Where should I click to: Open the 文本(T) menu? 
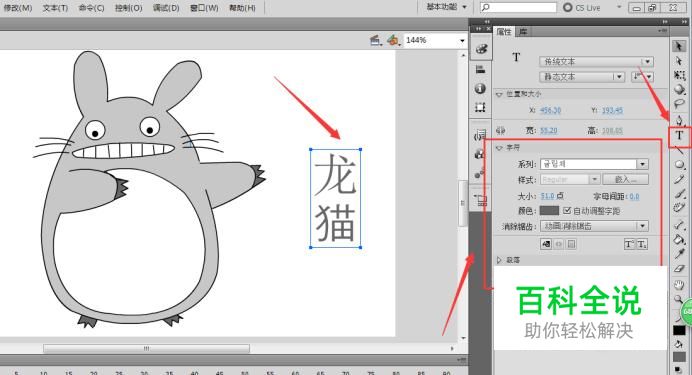(x=55, y=8)
